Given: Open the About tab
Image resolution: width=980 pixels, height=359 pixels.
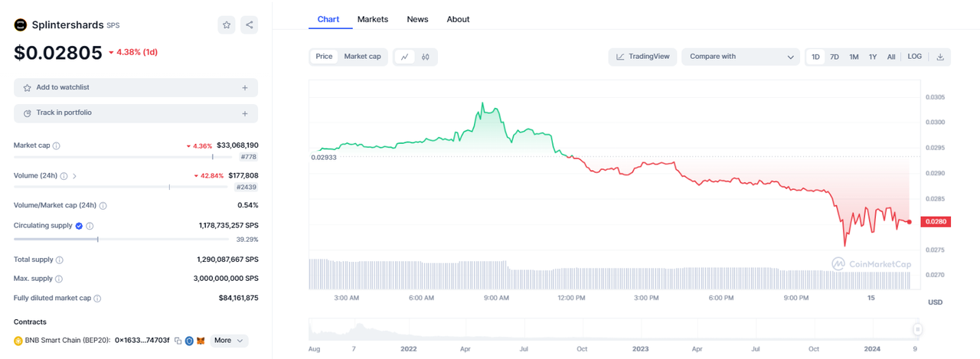Looking at the screenshot, I should (458, 19).
